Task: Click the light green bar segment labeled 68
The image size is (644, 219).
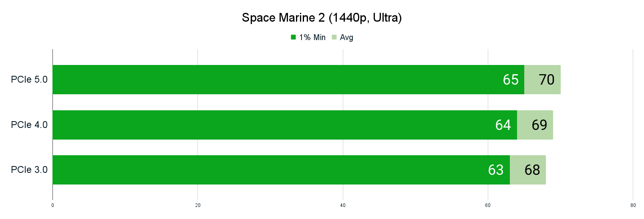Action: 528,170
